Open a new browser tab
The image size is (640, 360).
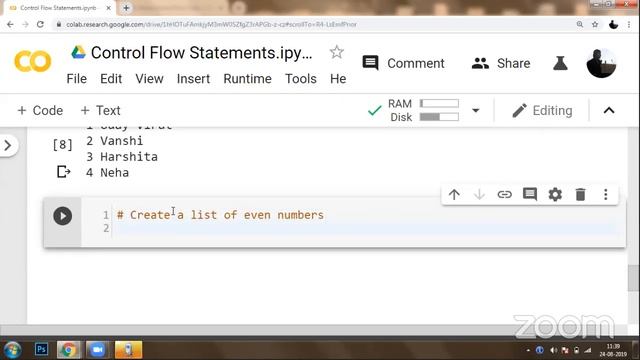pyautogui.click(x=126, y=8)
